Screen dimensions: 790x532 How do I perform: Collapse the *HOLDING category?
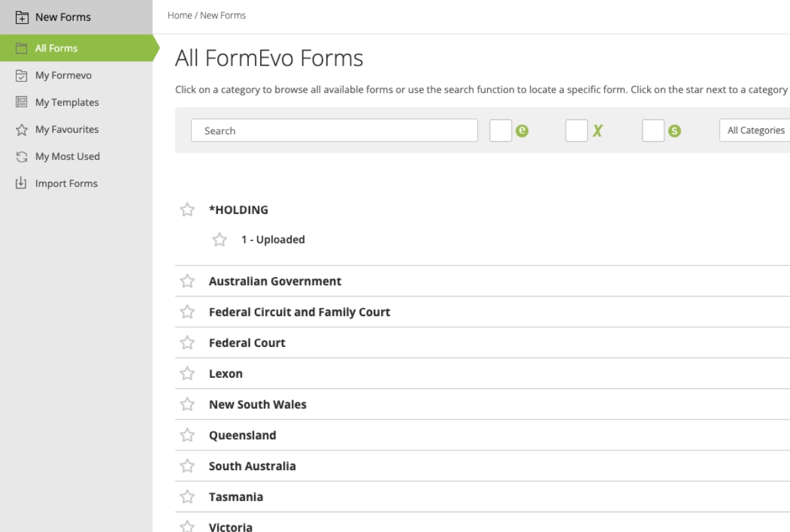(x=238, y=210)
